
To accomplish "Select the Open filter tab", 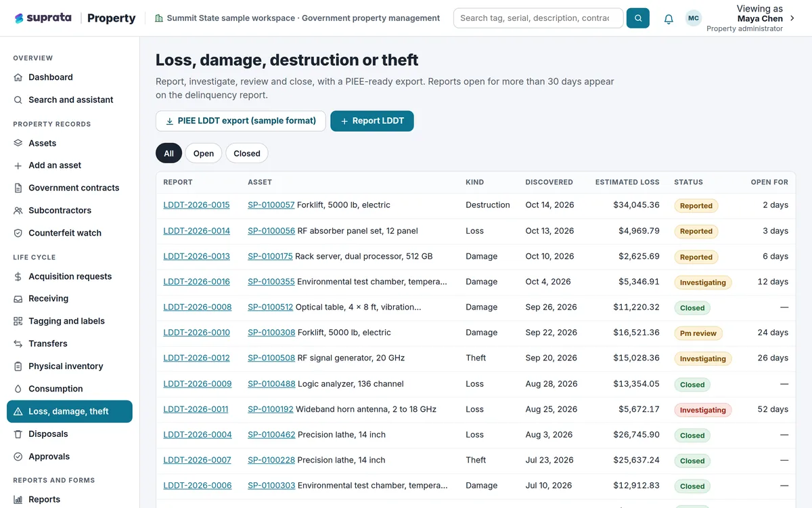I will point(204,153).
